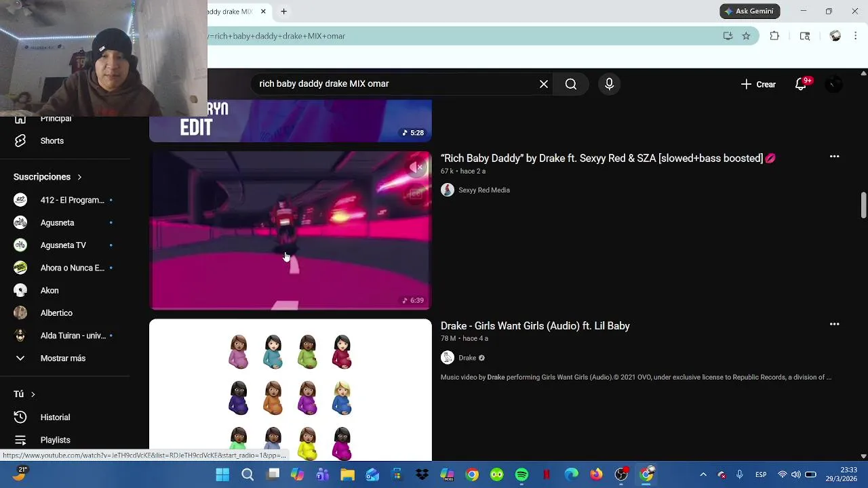Screen dimensions: 868x488
Task: Click the install app icon in address bar
Action: (728, 36)
